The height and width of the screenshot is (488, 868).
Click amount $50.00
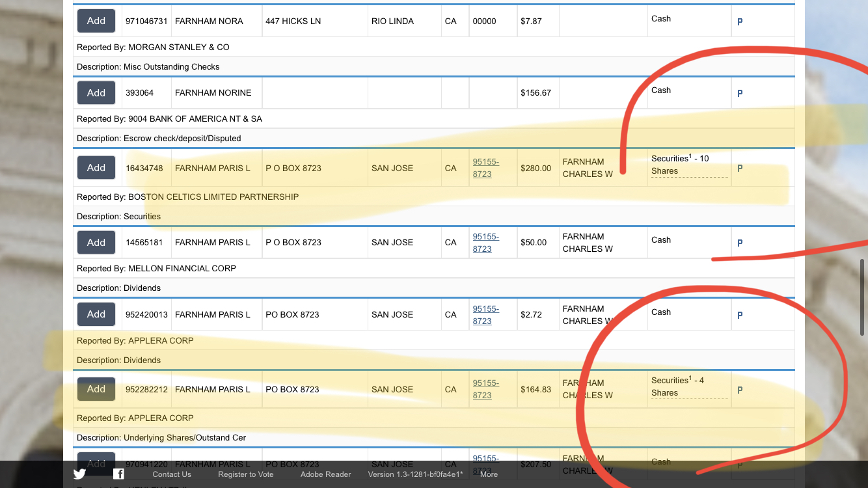coord(534,243)
